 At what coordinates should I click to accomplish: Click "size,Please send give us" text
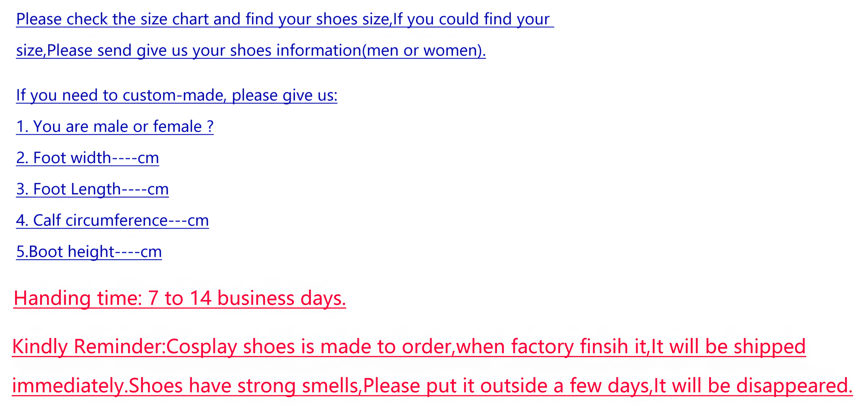pos(93,51)
